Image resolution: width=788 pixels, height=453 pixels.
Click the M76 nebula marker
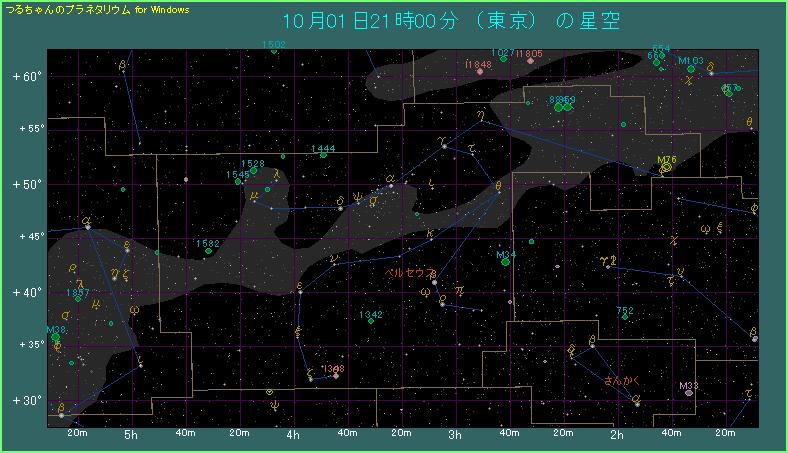click(666, 168)
